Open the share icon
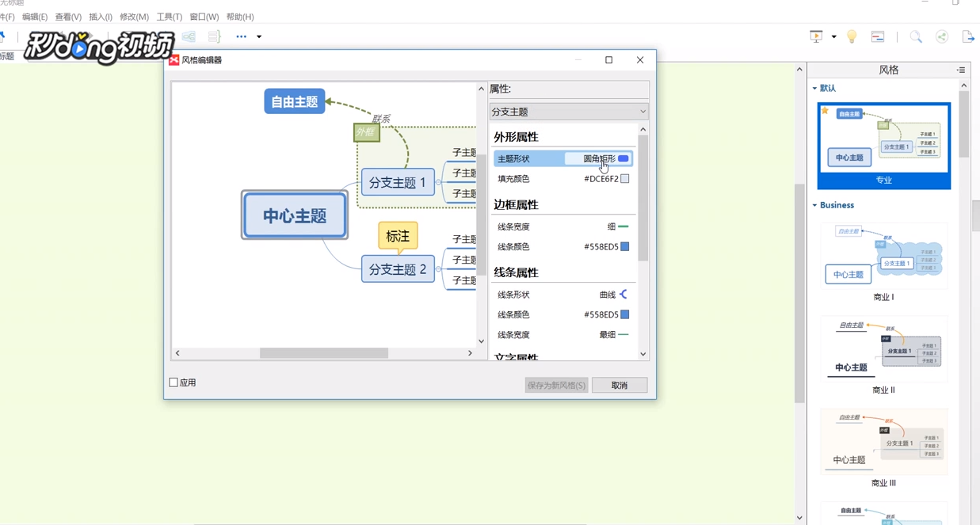Image resolution: width=980 pixels, height=525 pixels. [x=941, y=36]
